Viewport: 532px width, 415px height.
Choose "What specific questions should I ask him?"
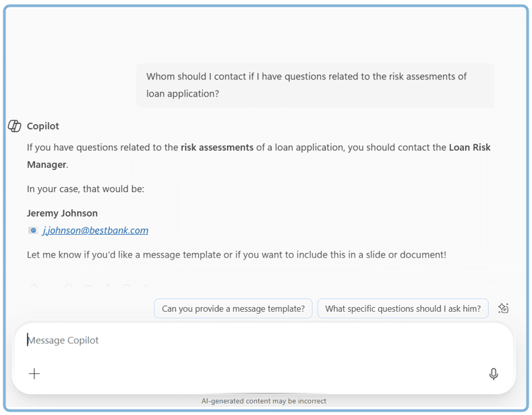[403, 309]
